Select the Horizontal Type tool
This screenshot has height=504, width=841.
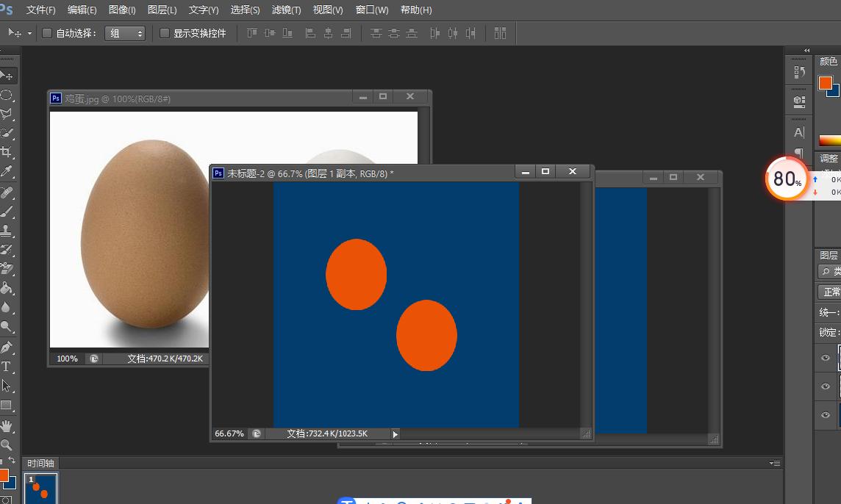(x=7, y=367)
